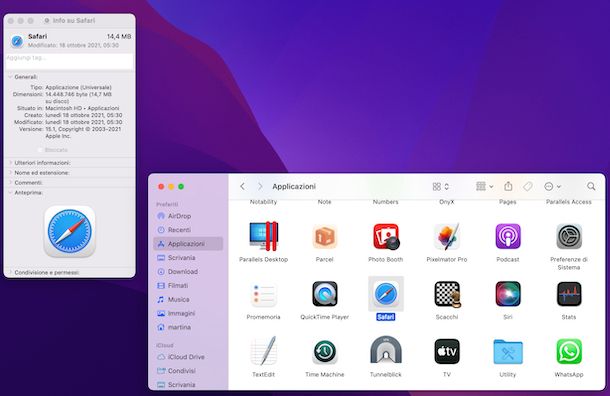
Task: Click the Applicazioni window title
Action: click(x=294, y=187)
